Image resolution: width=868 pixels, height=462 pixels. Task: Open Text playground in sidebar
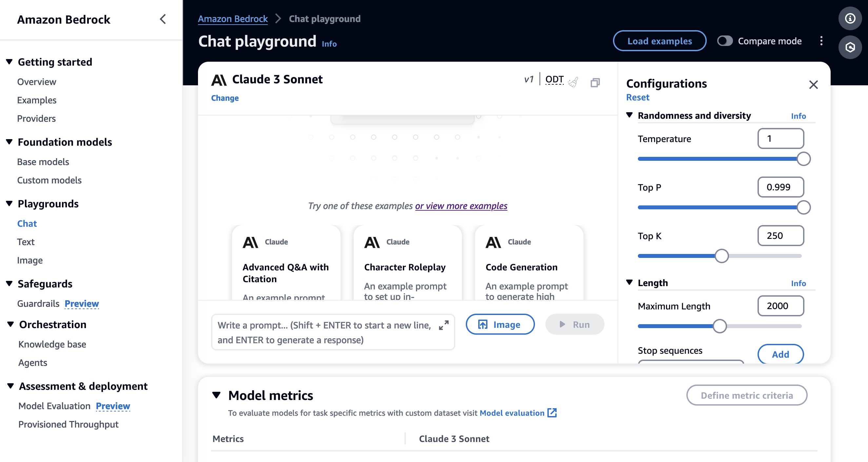26,242
